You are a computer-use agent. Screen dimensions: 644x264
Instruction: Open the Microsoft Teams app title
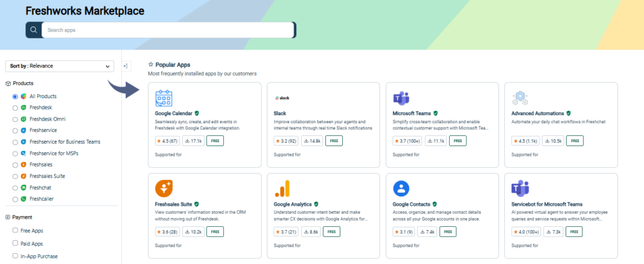[x=412, y=113]
